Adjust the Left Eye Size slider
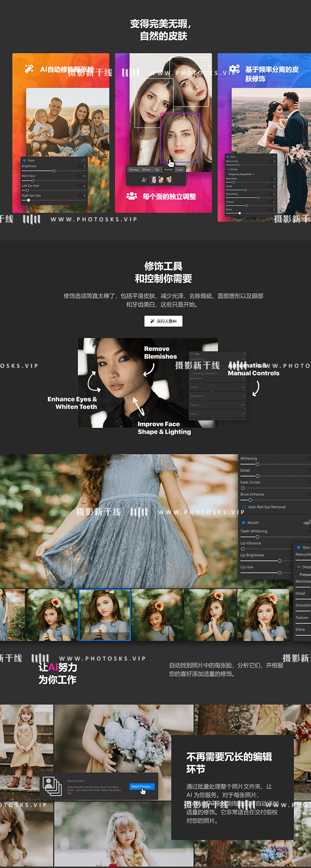Screen dimensions: 311x868 27,190
